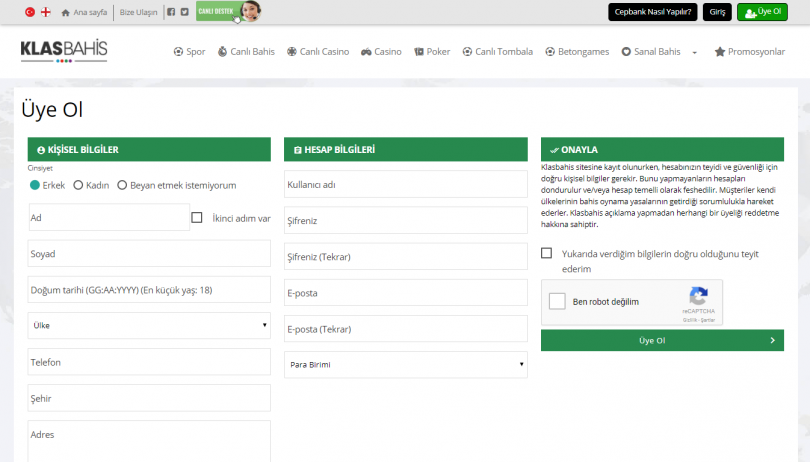Click the Şehir city field
The height and width of the screenshot is (462, 810).
(149, 398)
